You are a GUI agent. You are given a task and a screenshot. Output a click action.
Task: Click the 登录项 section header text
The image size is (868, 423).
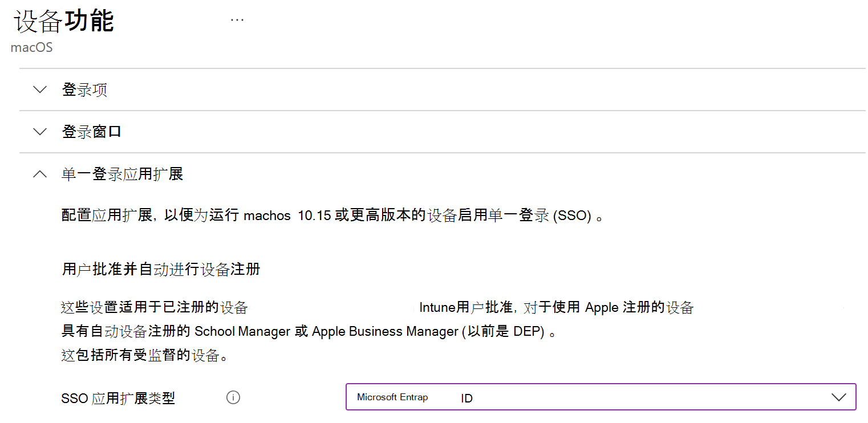pyautogui.click(x=84, y=90)
